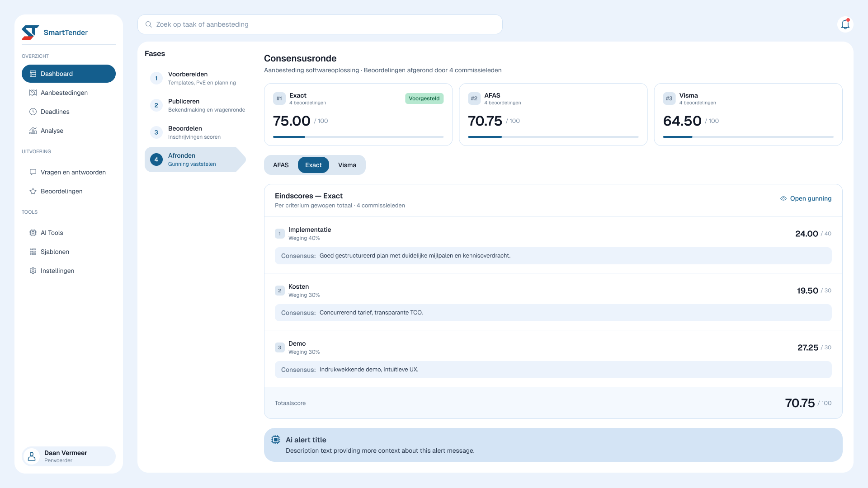Click the Beoordelingen star icon
The image size is (868, 488).
(x=33, y=191)
